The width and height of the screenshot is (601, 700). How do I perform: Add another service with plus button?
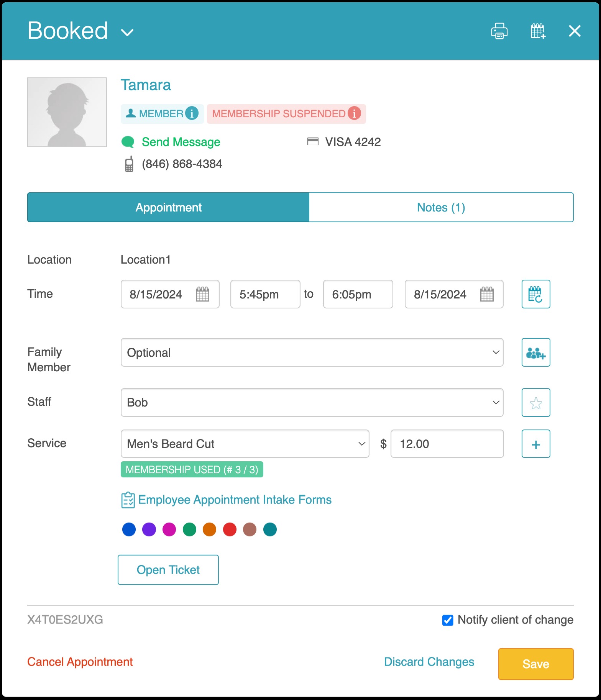pos(536,444)
